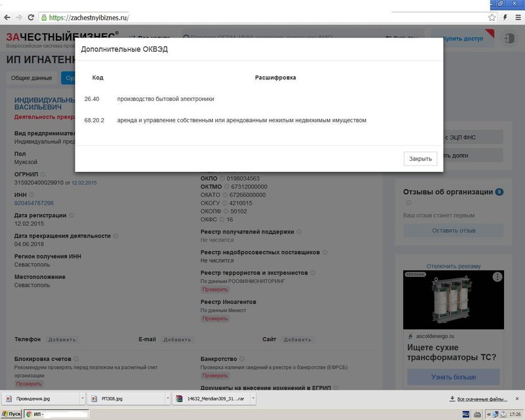Close the Дополнительные ОКВЭД dialog with Закрыть
This screenshot has width=525, height=420.
tap(420, 159)
